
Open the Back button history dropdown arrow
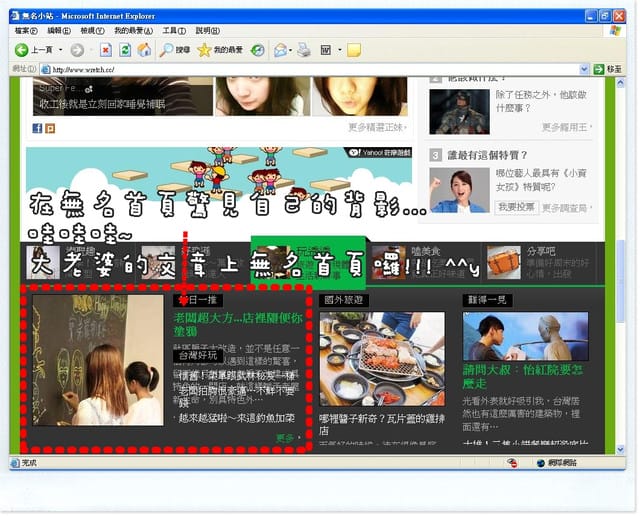[60, 50]
